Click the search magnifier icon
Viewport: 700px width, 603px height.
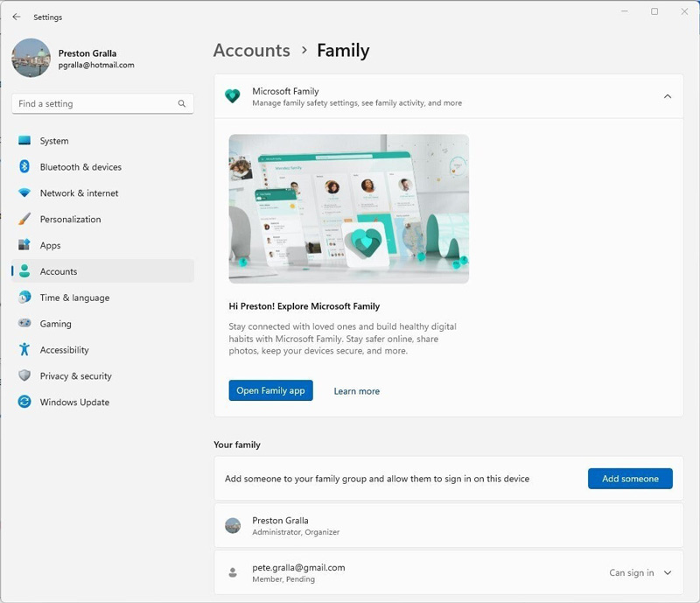point(182,104)
